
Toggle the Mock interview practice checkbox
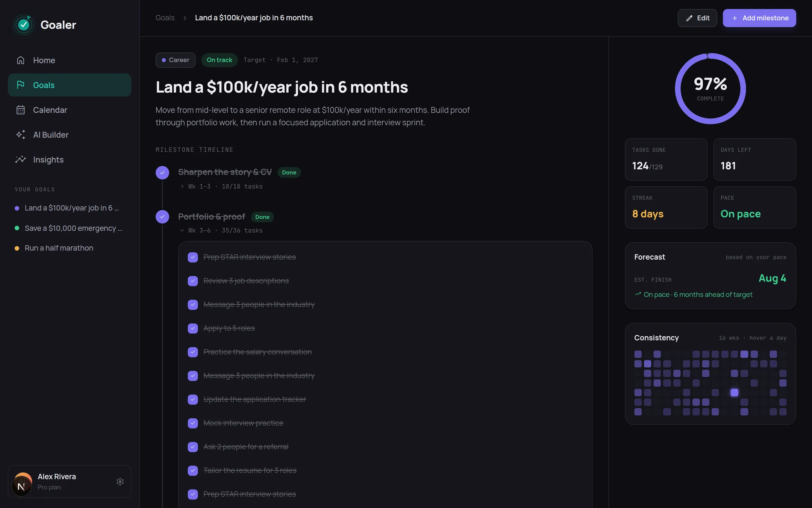(x=193, y=423)
